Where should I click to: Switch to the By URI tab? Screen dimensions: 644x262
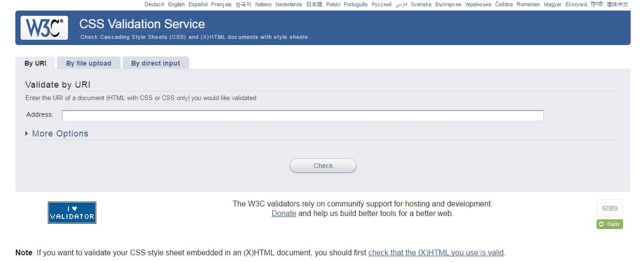point(35,63)
